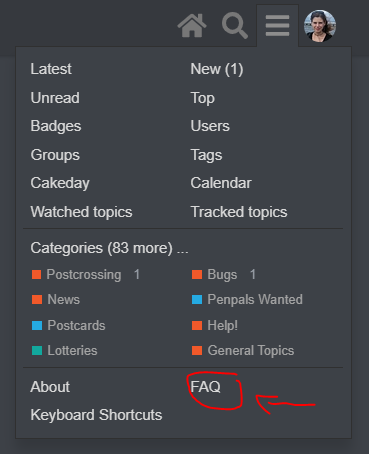Image resolution: width=369 pixels, height=454 pixels.
Task: Open General Topics category
Action: click(251, 351)
